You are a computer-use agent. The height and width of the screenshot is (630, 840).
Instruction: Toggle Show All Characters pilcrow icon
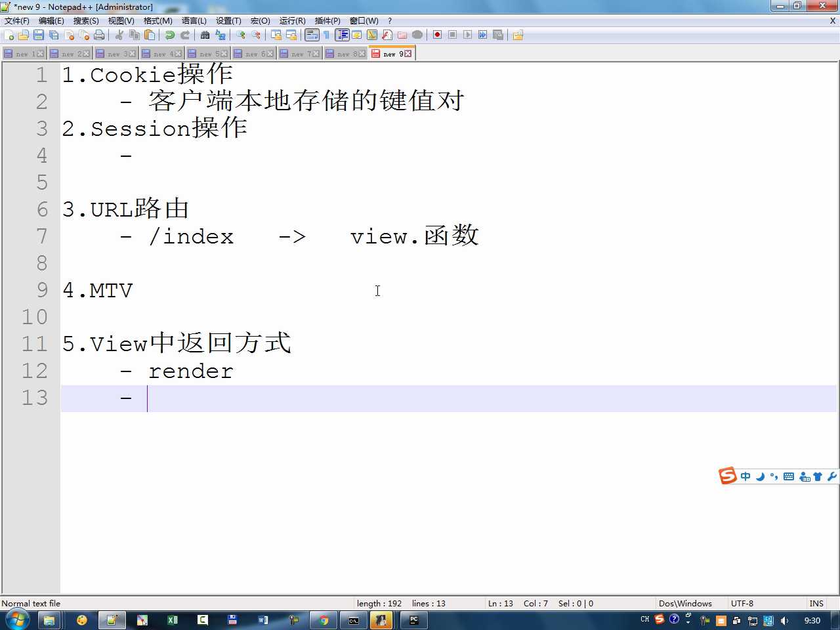click(327, 35)
